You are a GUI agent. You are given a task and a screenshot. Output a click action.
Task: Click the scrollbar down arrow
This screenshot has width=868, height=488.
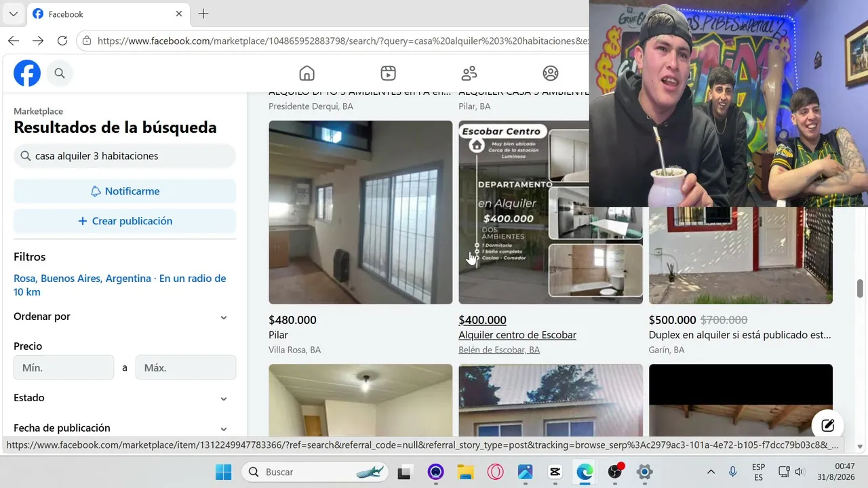coord(861,447)
